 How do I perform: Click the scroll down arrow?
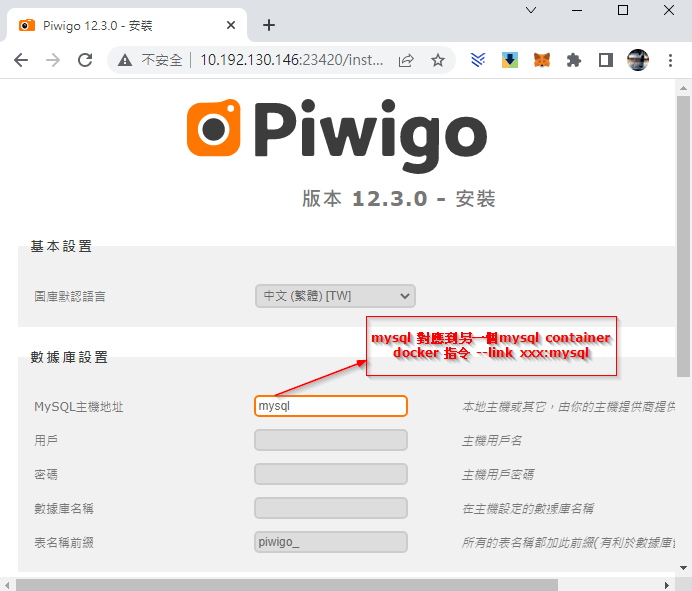click(x=684, y=568)
